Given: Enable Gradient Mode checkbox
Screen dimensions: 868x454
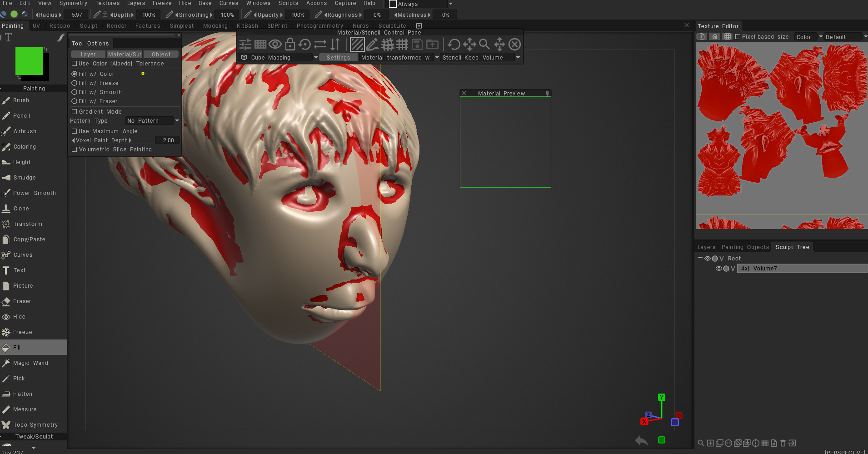Looking at the screenshot, I should 75,112.
